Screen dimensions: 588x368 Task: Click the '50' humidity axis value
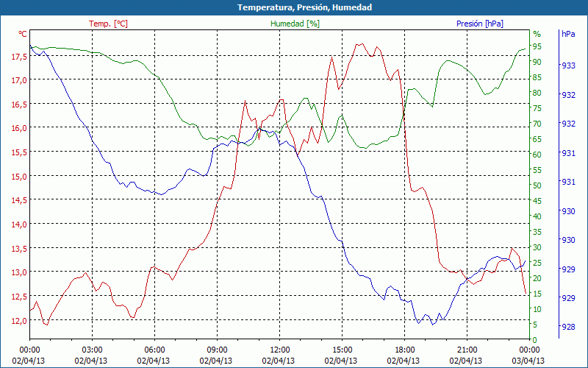(537, 185)
